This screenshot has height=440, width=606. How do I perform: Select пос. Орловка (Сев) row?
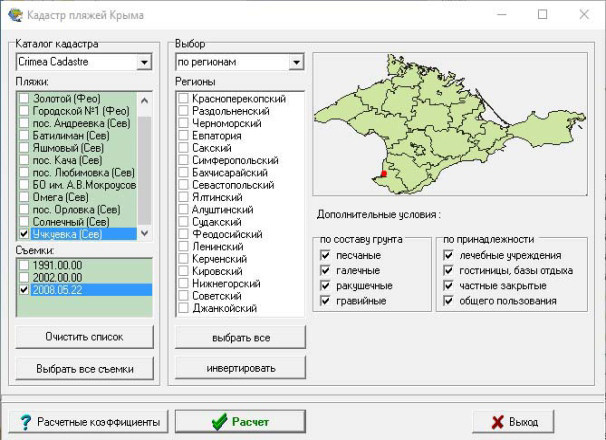pos(76,209)
